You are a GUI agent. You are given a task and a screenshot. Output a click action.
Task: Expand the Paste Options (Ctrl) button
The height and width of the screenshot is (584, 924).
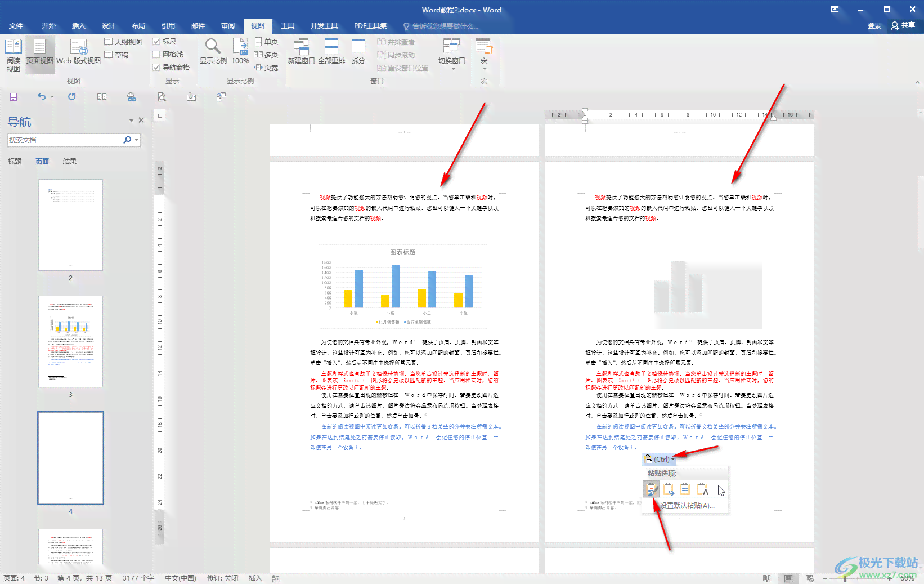(x=659, y=459)
